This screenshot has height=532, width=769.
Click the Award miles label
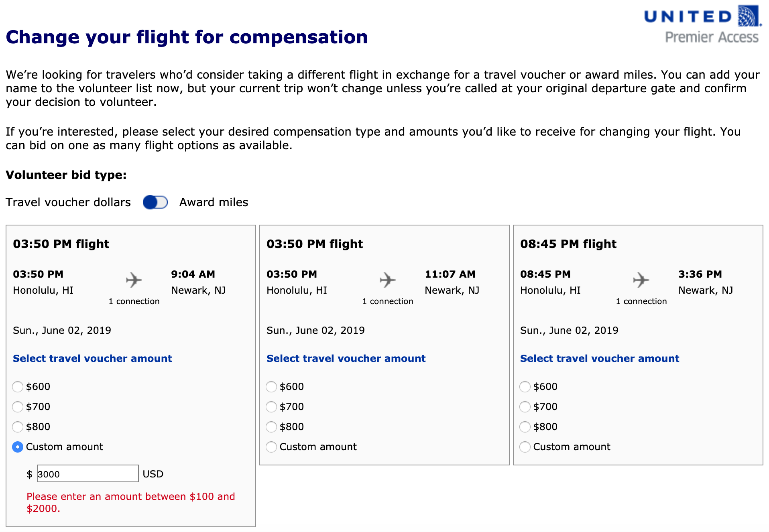point(214,202)
